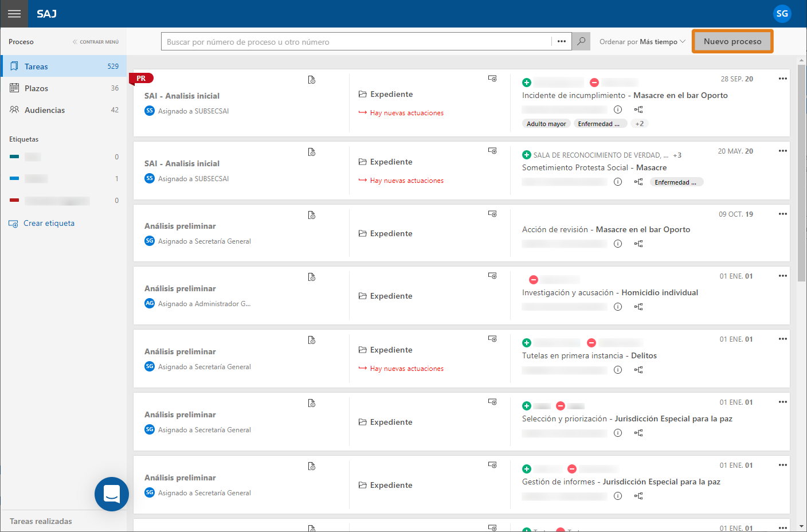Open document icon on first SAI - Analisis inicial card
Image resolution: width=807 pixels, height=532 pixels.
(312, 80)
